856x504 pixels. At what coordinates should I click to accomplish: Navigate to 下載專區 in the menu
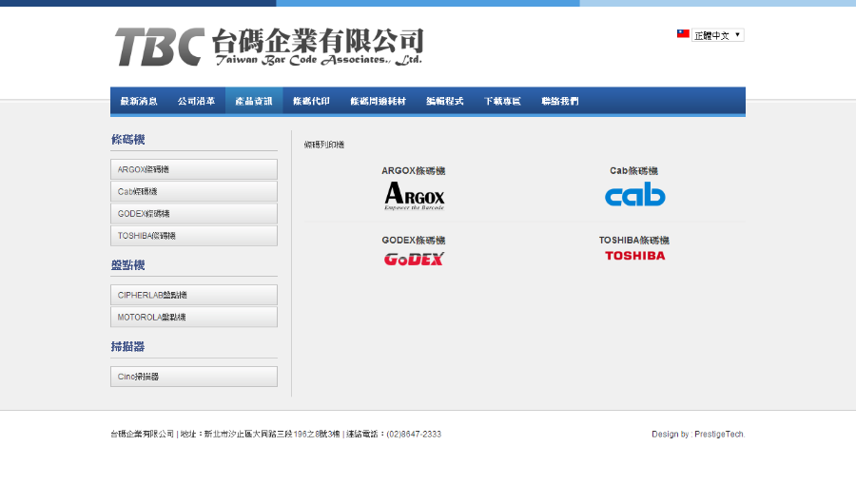pyautogui.click(x=502, y=101)
